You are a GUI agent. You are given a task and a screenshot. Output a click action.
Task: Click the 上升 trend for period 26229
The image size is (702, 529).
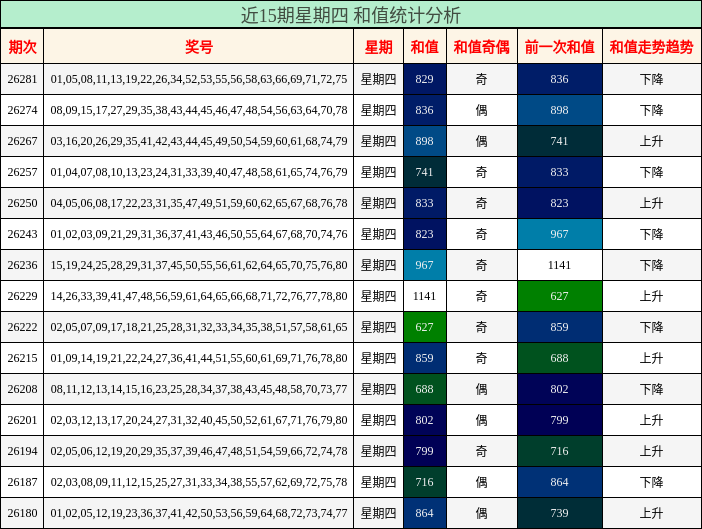click(652, 296)
